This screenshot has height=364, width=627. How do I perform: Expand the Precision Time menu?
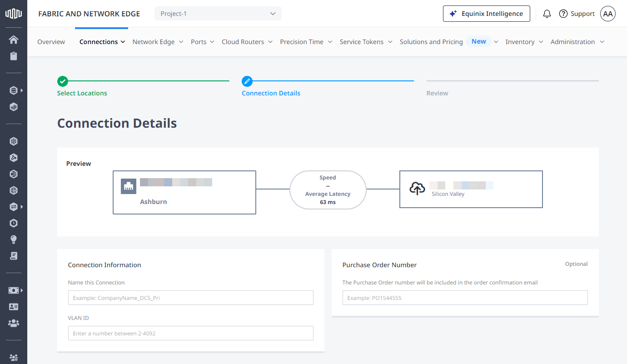click(x=306, y=42)
